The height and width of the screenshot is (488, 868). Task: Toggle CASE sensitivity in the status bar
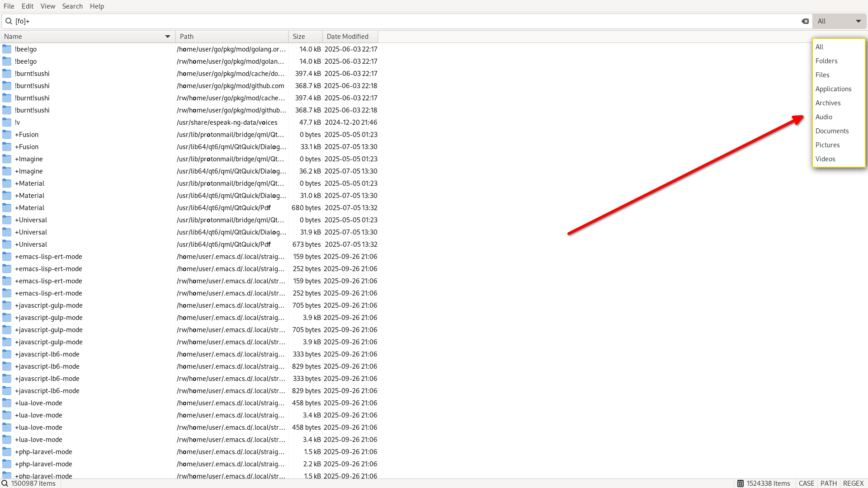click(x=807, y=483)
